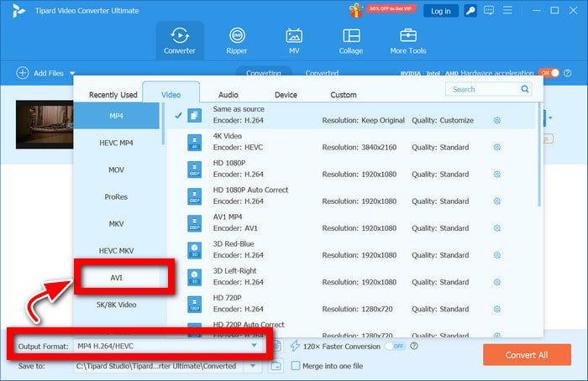This screenshot has height=381, width=588.
Task: Click the search magnifier icon
Action: pos(525,89)
